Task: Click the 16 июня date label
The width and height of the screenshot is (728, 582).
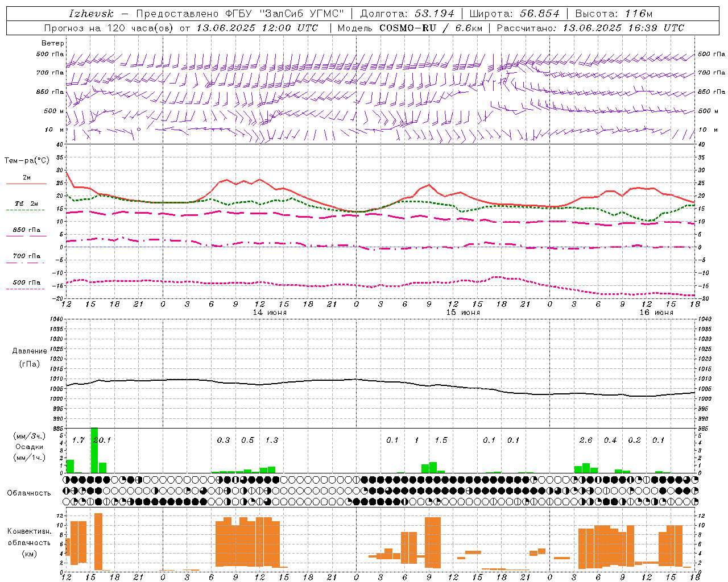Action: coord(656,313)
